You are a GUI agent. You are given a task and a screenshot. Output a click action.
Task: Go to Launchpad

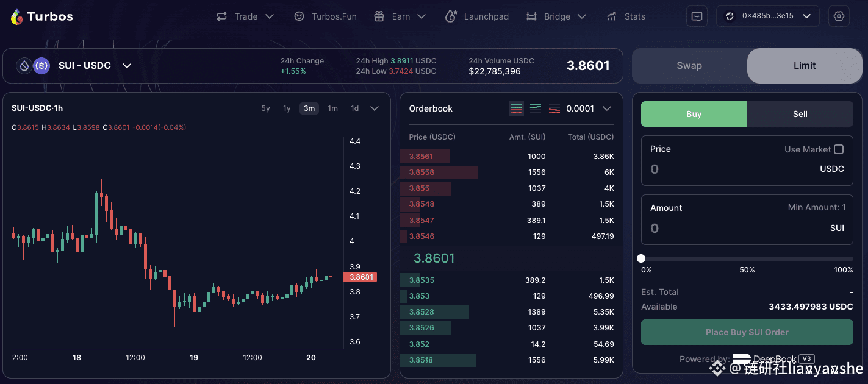tap(486, 16)
